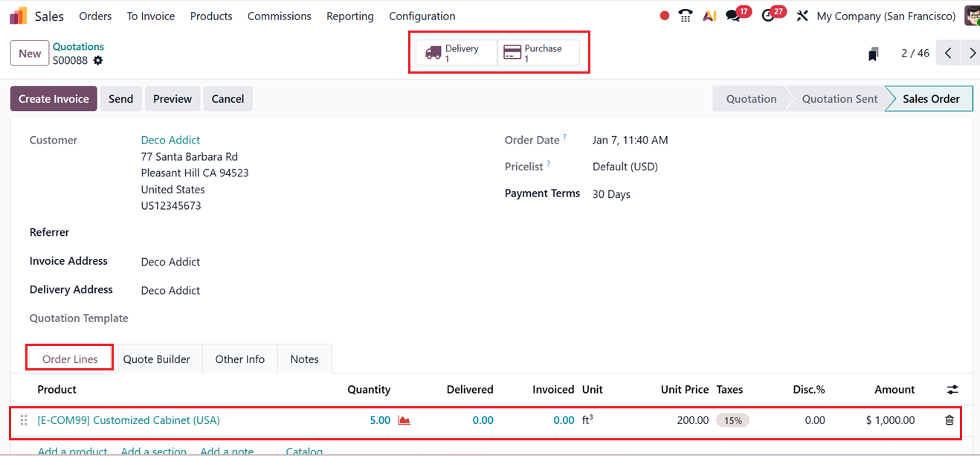Open forecast chart icon next to quantity

click(404, 420)
